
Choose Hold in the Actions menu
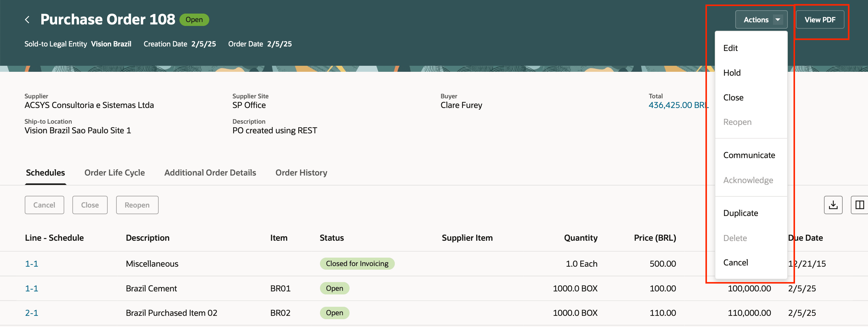(x=732, y=73)
